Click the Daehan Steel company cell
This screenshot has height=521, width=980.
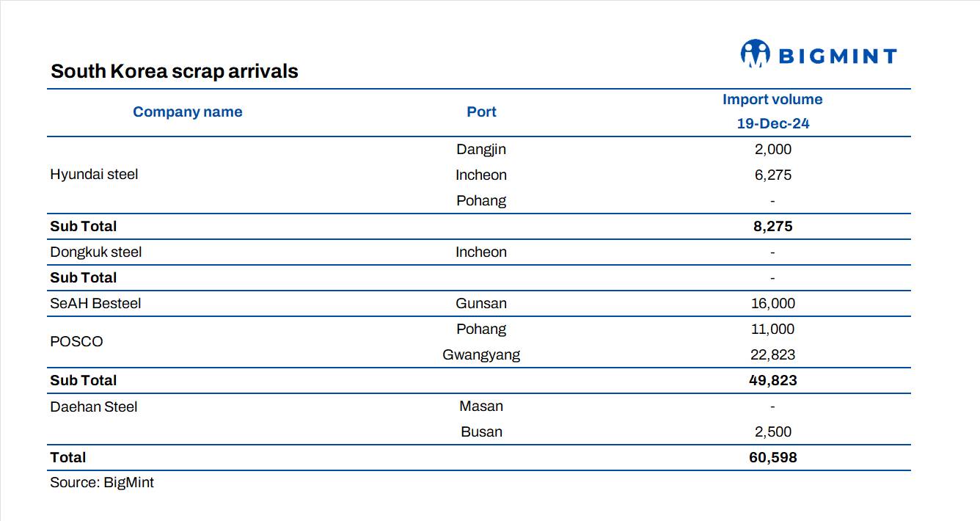pyautogui.click(x=94, y=407)
